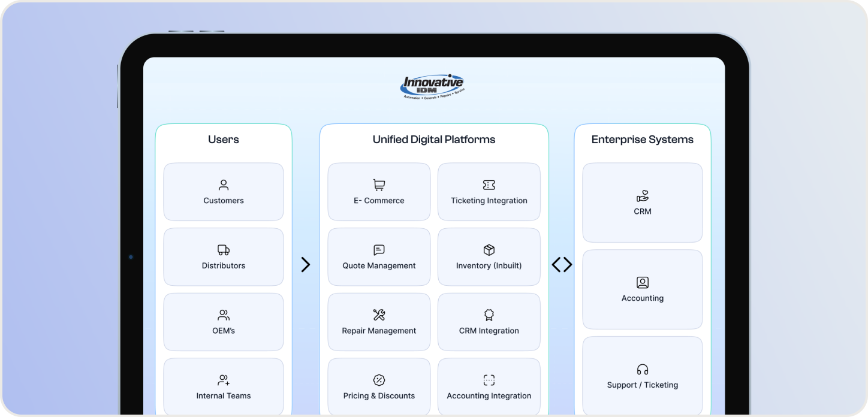
Task: Click the Innovative IDM logo
Action: [432, 87]
